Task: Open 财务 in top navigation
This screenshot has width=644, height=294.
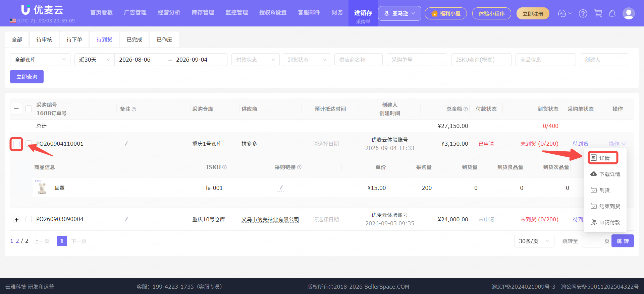Action: 337,13
